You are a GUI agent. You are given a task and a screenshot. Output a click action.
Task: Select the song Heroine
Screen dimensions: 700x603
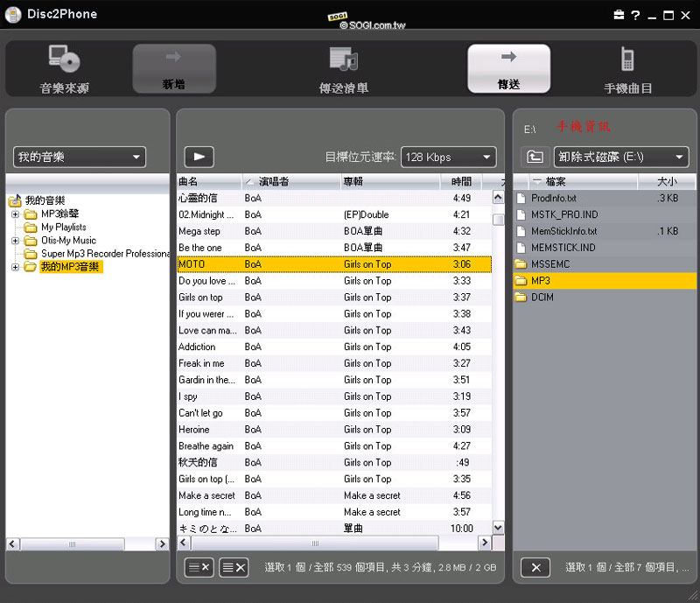pos(334,430)
